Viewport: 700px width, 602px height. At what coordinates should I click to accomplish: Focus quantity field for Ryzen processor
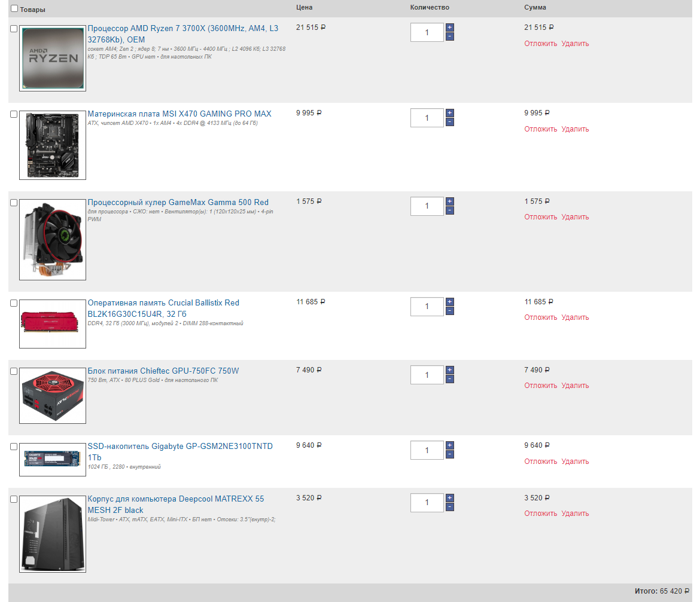point(427,32)
